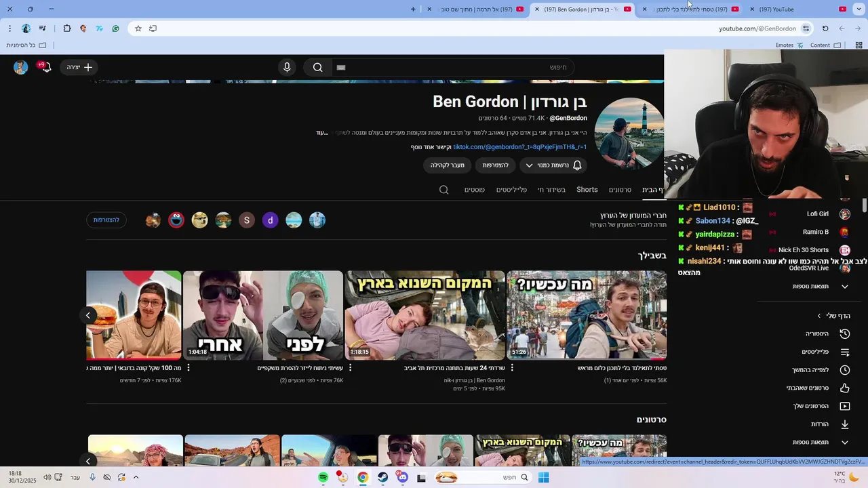Open the Chrome profile avatar in toolbar

coord(26,28)
